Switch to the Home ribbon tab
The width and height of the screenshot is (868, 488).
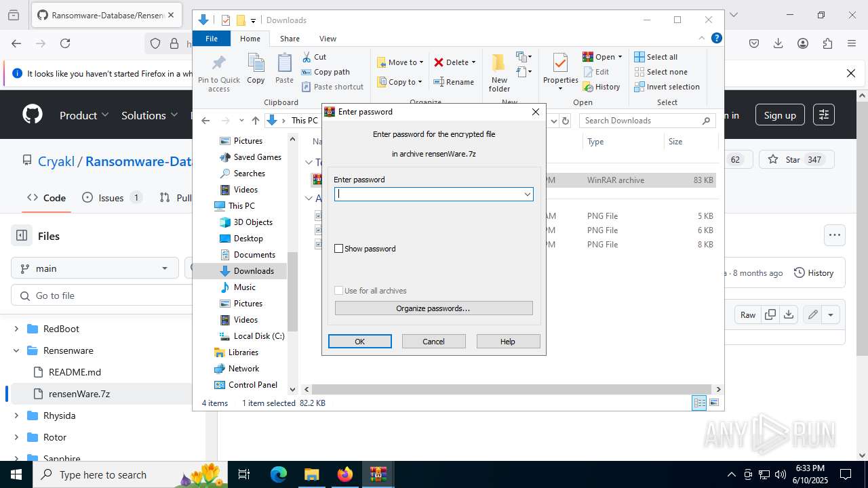click(x=250, y=39)
